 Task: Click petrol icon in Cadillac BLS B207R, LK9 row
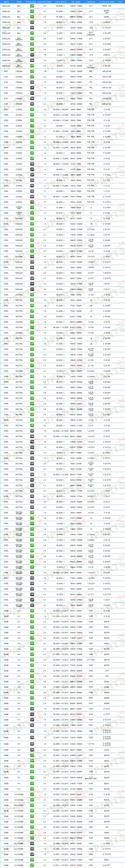point(32,11)
